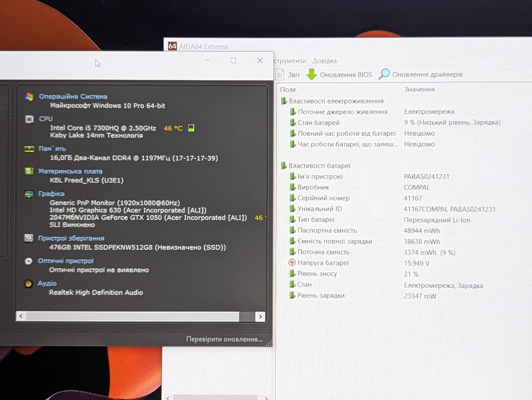Click the Напруга батареї voltage icon
The height and width of the screenshot is (400, 532).
click(292, 263)
